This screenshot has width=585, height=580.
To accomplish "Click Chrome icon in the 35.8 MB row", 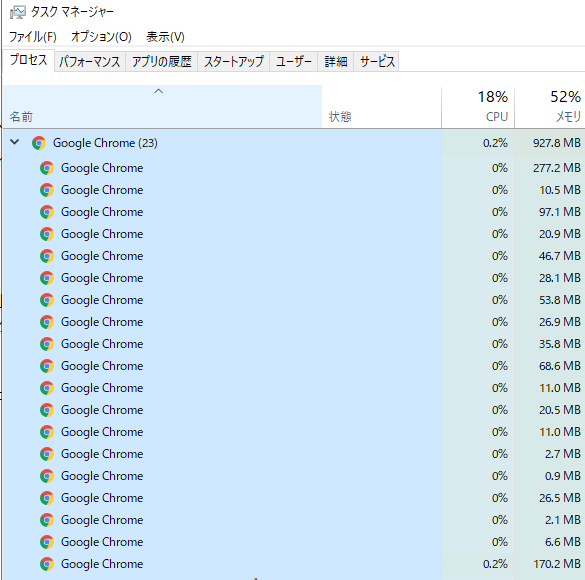I will pyautogui.click(x=47, y=344).
